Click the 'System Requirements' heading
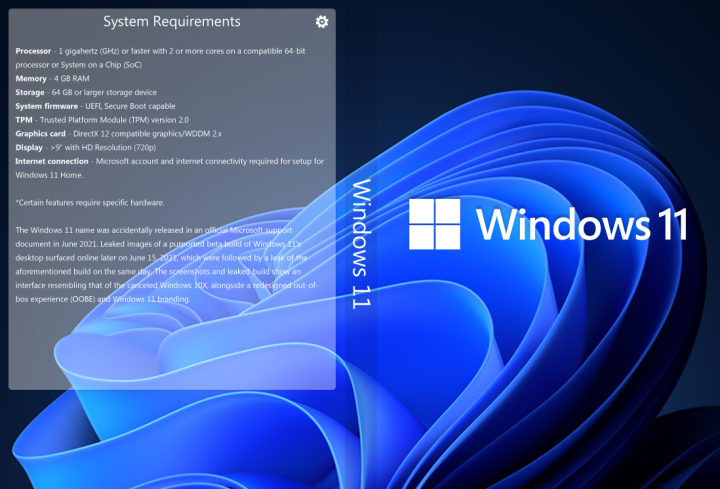720x489 pixels. tap(172, 22)
